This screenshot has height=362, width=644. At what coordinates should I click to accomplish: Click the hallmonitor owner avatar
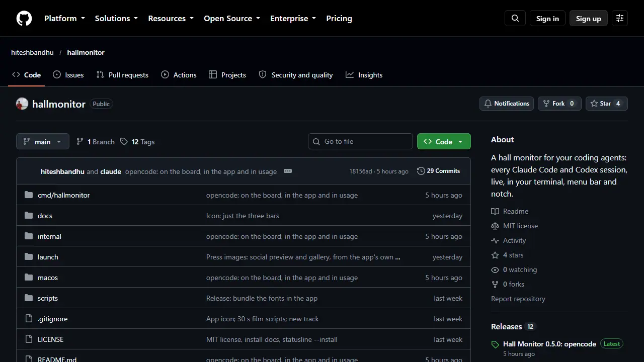coord(22,104)
